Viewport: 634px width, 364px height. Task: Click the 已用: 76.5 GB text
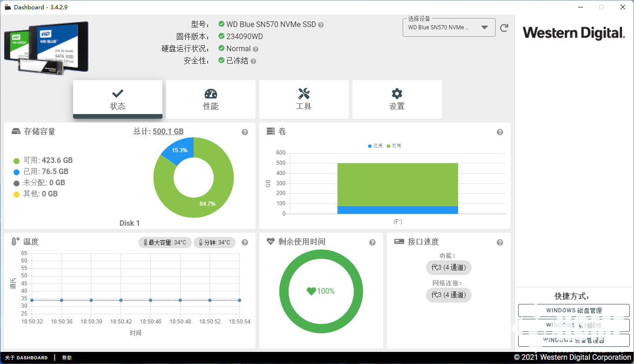pos(46,172)
